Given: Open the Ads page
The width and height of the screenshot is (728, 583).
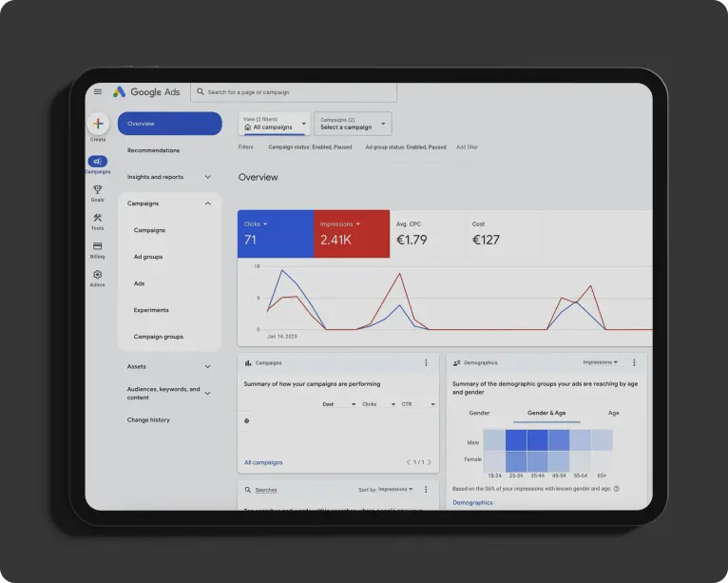Looking at the screenshot, I should pyautogui.click(x=140, y=283).
